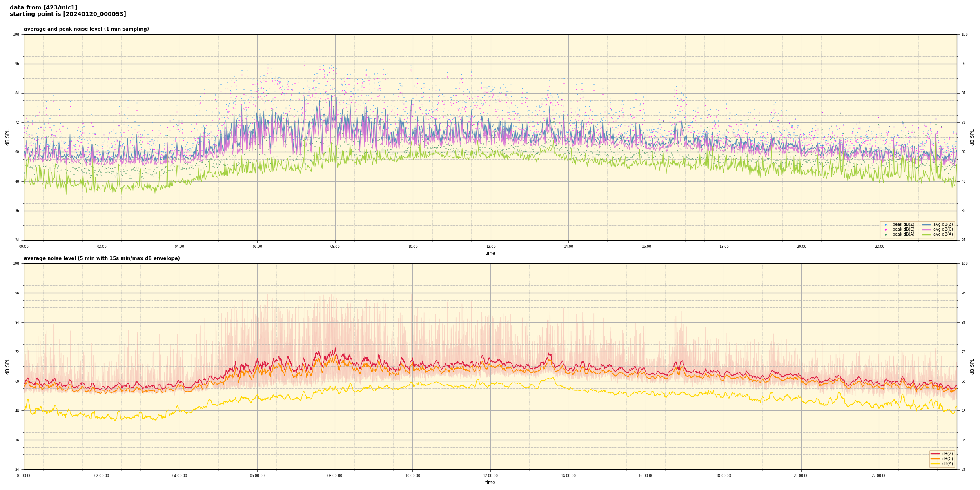Click the 96 tick on upper left y-axis
Image resolution: width=980 pixels, height=490 pixels.
[x=16, y=64]
